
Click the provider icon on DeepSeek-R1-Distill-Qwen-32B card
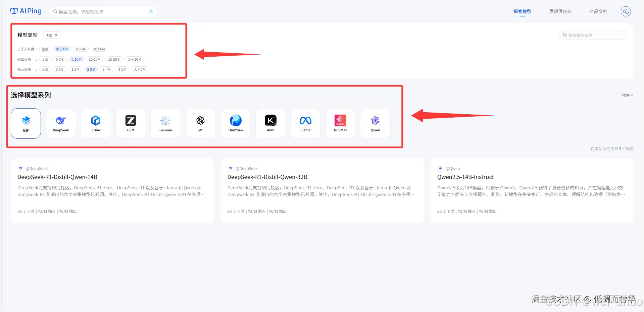point(231,168)
